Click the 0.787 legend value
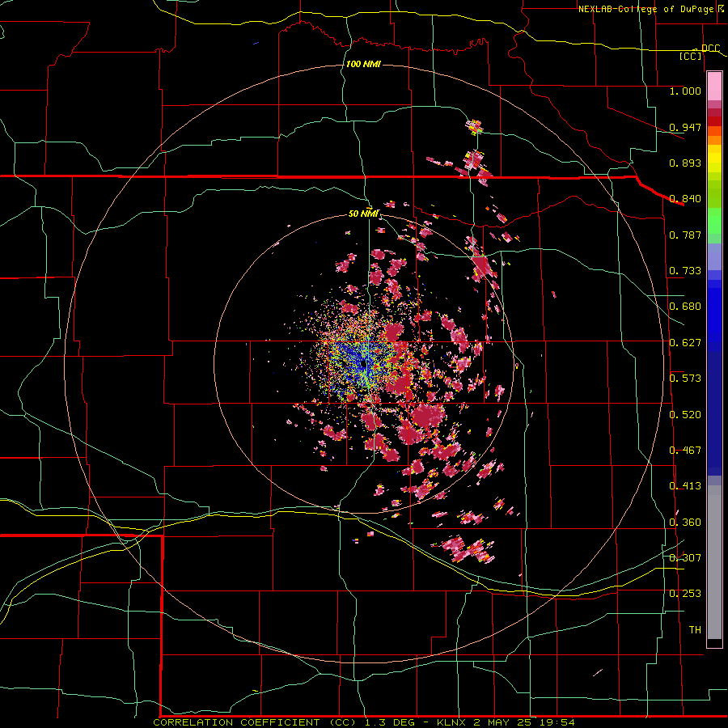Screen dimensions: 728x728 click(685, 235)
